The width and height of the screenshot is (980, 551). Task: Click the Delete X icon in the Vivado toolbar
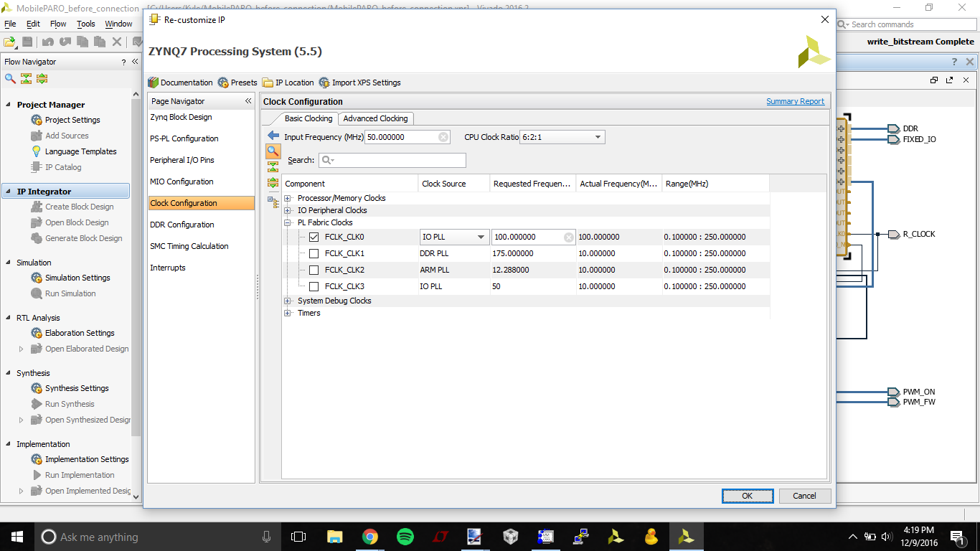(x=117, y=42)
